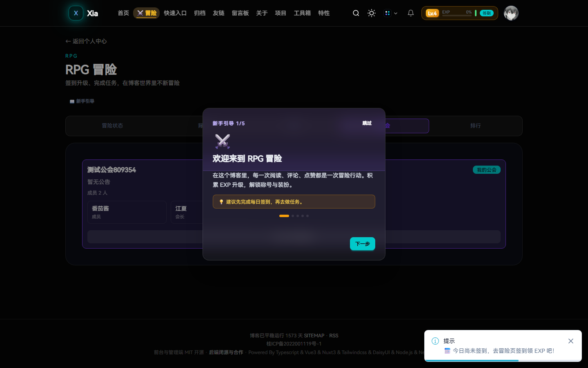
Task: Click the Xia site logo icon
Action: pyautogui.click(x=76, y=13)
